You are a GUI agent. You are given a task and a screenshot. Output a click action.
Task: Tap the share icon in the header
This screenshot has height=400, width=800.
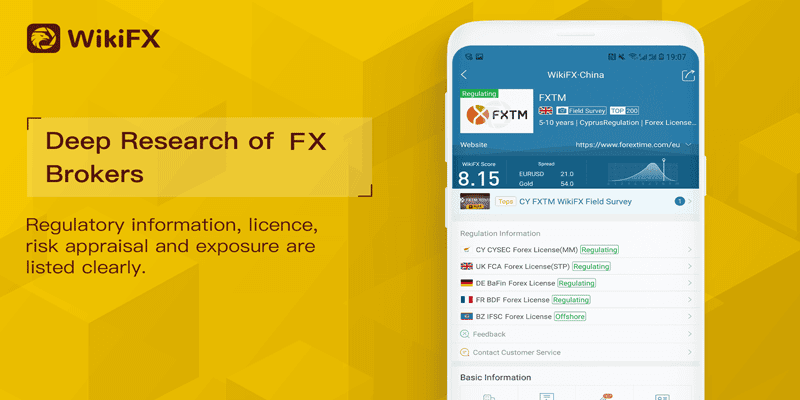(688, 76)
